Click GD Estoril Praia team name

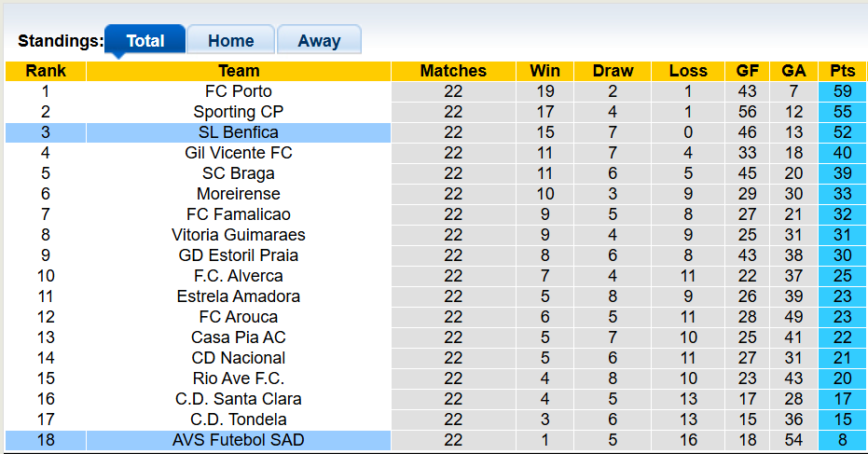point(239,255)
